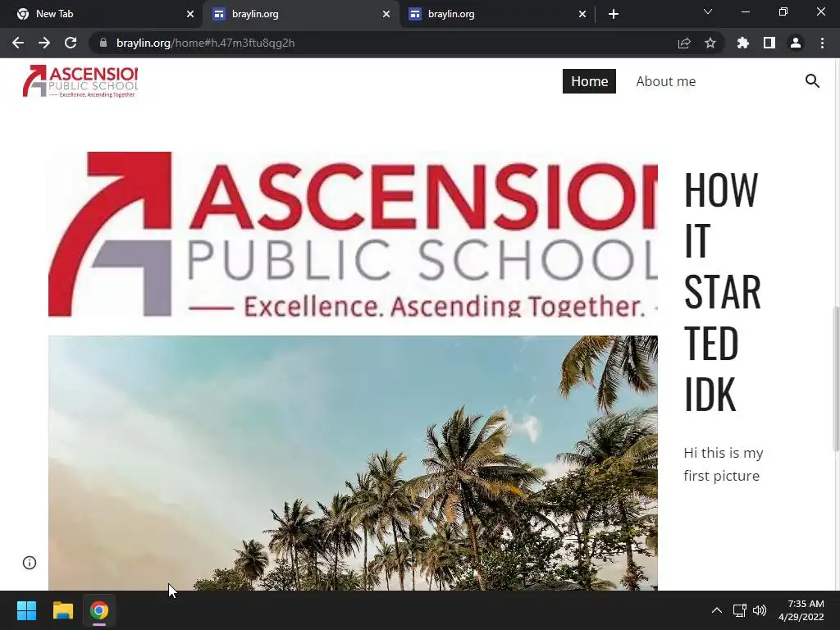Click the 'Hi this is my first picture' text
Screen dimensions: 840x630
(724, 464)
